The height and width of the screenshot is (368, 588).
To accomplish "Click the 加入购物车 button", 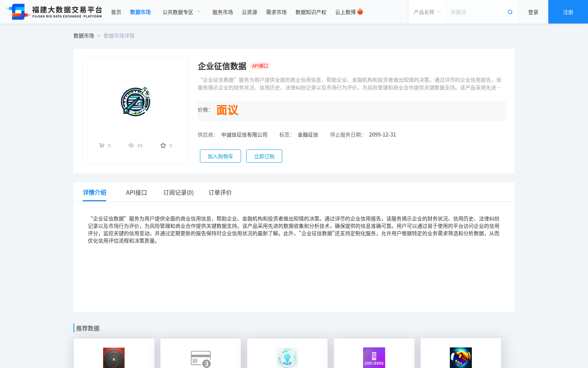I will click(220, 156).
